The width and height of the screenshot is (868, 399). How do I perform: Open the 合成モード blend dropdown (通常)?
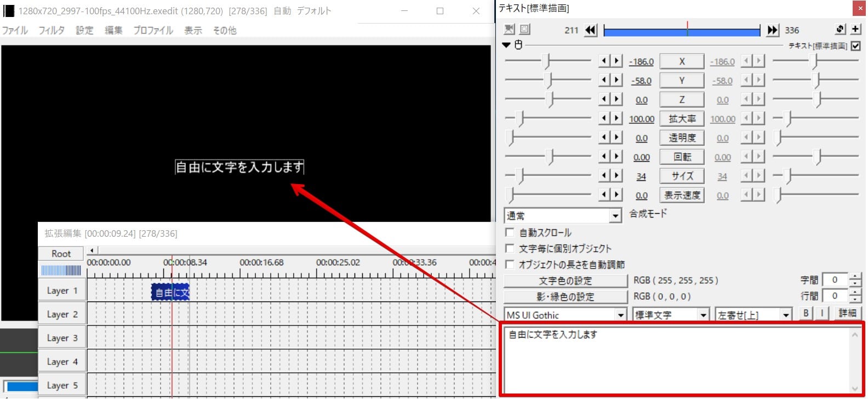coord(563,216)
